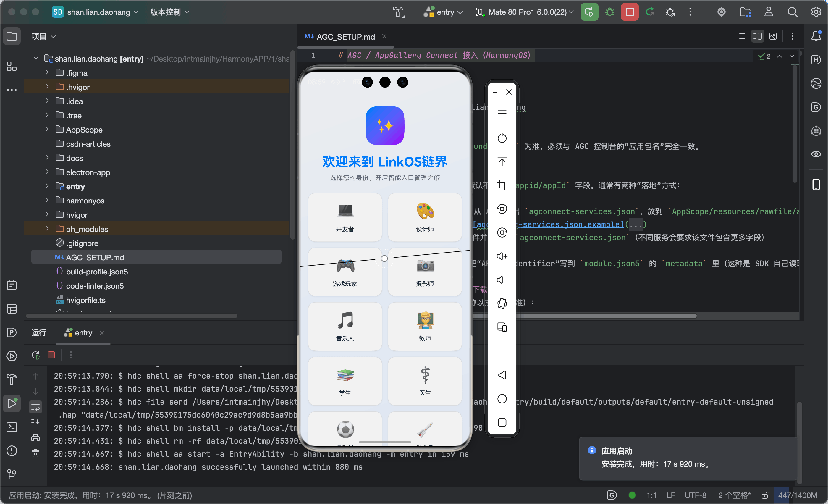Viewport: 828px width, 504px height.
Task: Choose 音乐人 card in emulator
Action: coord(345,326)
